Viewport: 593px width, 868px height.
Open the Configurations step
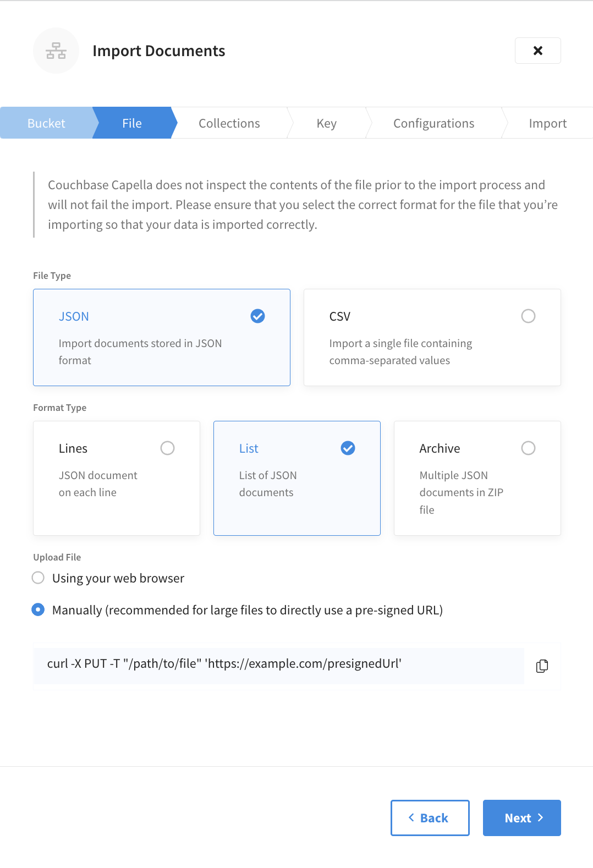433,123
